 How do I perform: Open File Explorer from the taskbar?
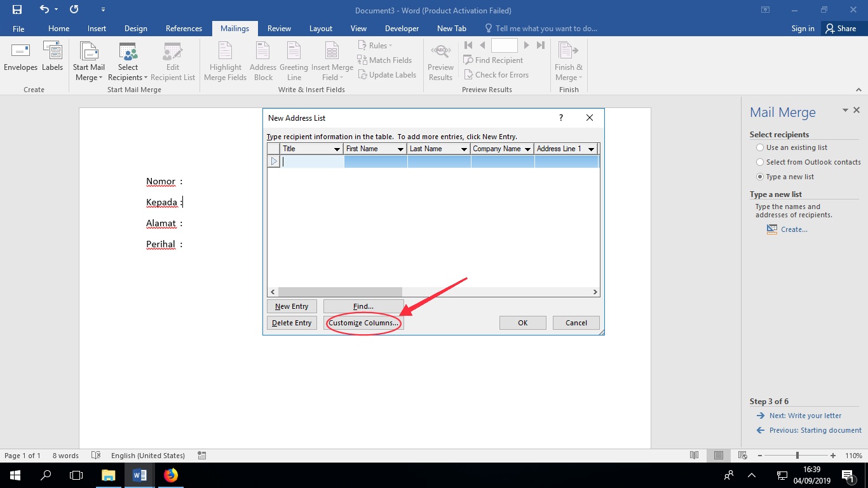tap(109, 475)
